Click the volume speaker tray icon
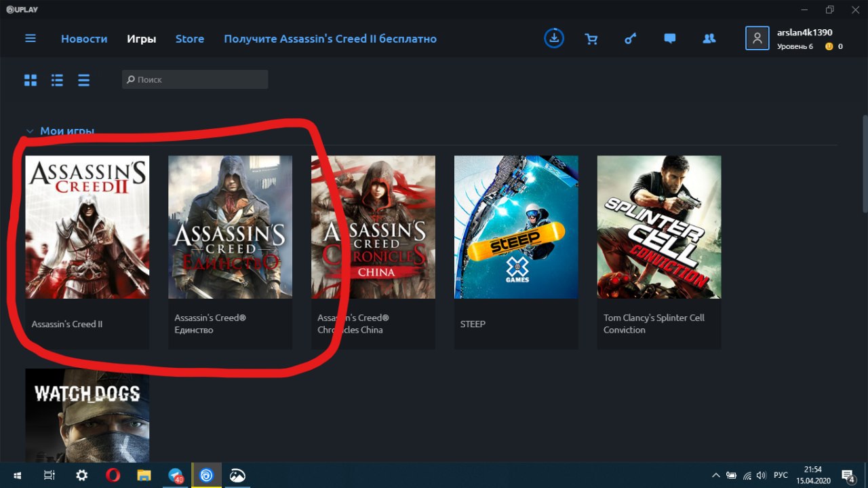The height and width of the screenshot is (488, 868). click(762, 475)
